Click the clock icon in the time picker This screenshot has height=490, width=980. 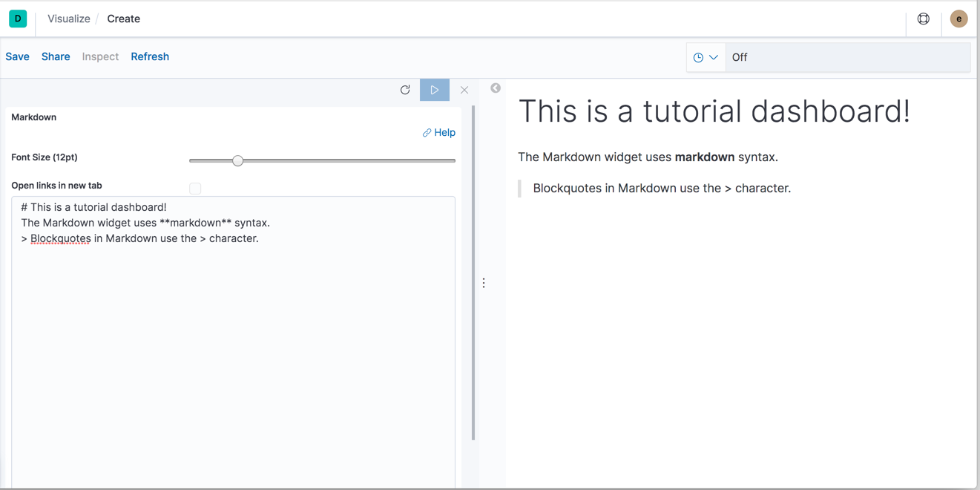[x=697, y=56]
